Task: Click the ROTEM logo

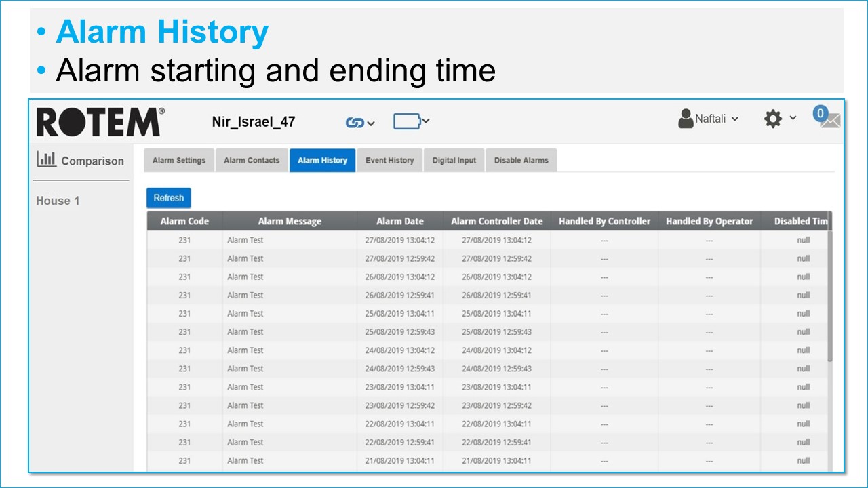Action: (100, 122)
